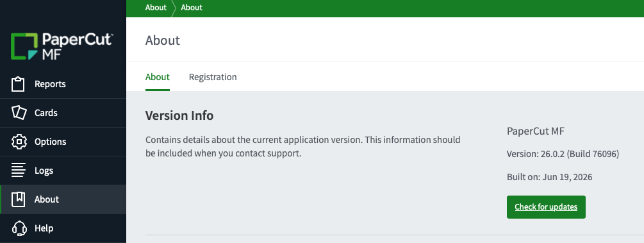Click the About bookmark icon
The image size is (644, 243).
point(19,199)
